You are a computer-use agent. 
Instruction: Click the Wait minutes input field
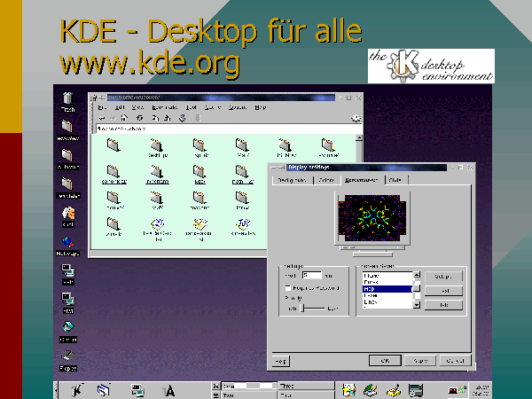click(311, 276)
